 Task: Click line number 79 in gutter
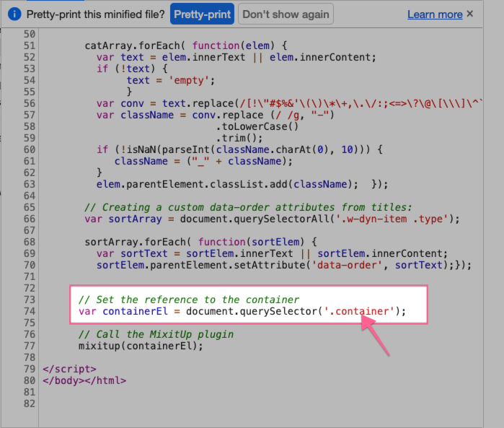[30, 369]
